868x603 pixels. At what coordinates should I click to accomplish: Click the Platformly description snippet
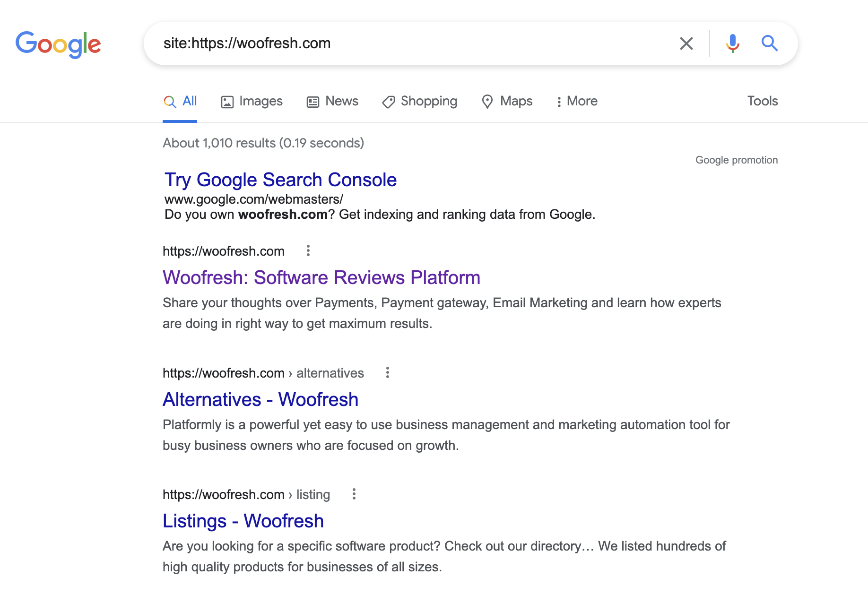pyautogui.click(x=446, y=435)
